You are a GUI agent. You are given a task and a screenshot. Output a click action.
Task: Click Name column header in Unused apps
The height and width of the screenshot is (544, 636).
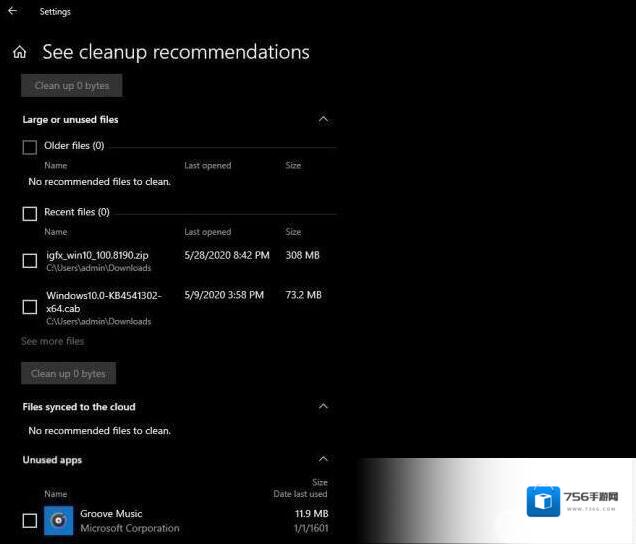56,494
